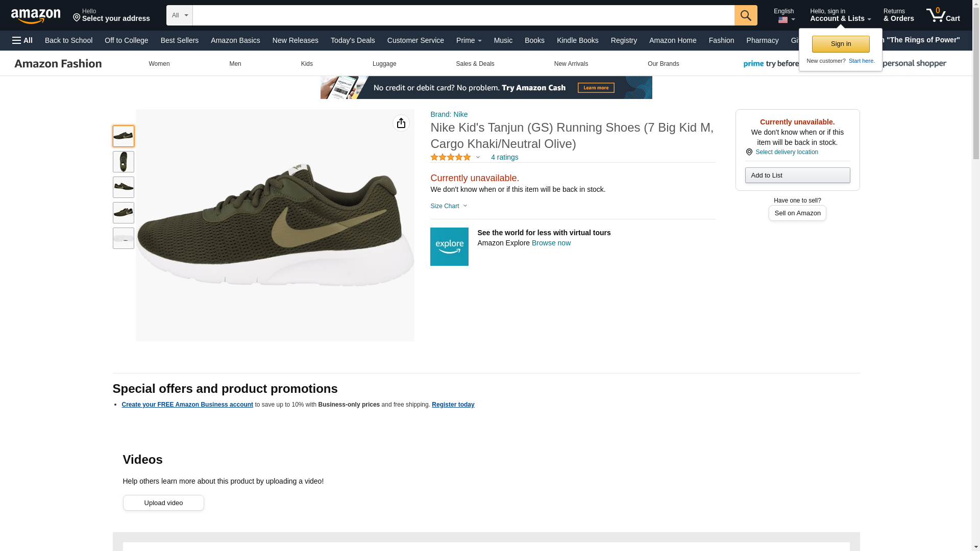Expand the Size Chart dropdown
Viewport: 980px width, 551px height.
pyautogui.click(x=449, y=206)
